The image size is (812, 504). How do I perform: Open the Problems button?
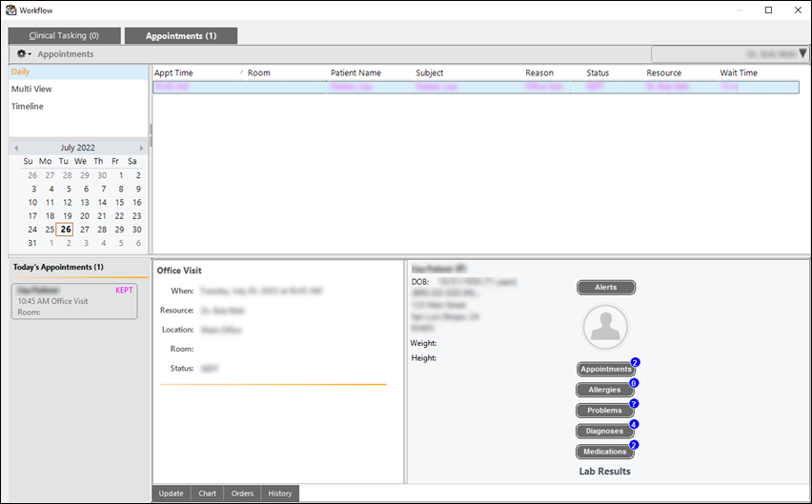604,411
